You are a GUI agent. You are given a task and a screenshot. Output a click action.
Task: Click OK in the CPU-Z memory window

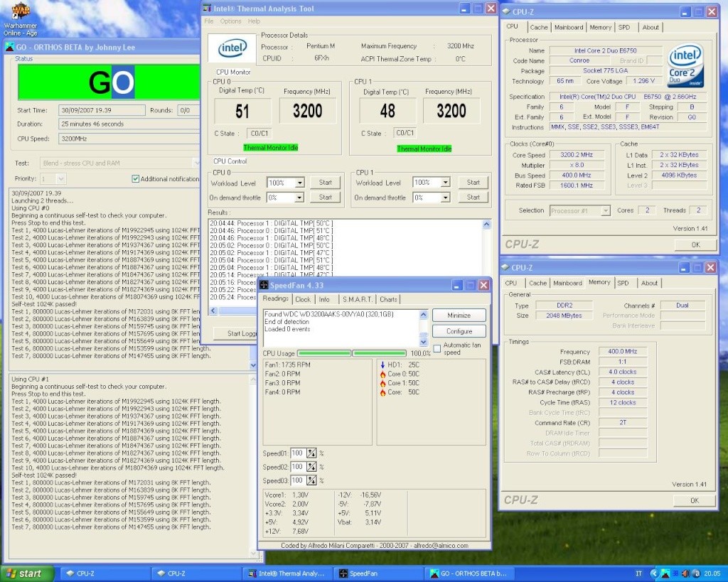click(694, 500)
